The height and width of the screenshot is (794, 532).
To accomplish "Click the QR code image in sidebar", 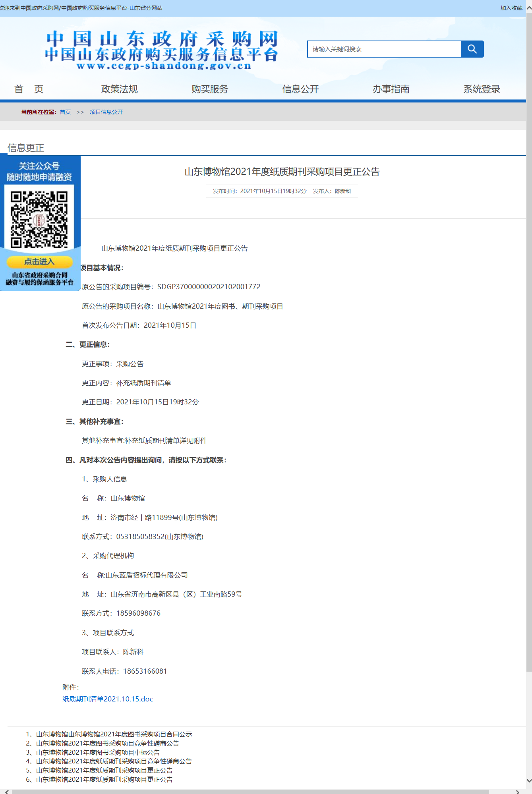I will (39, 220).
